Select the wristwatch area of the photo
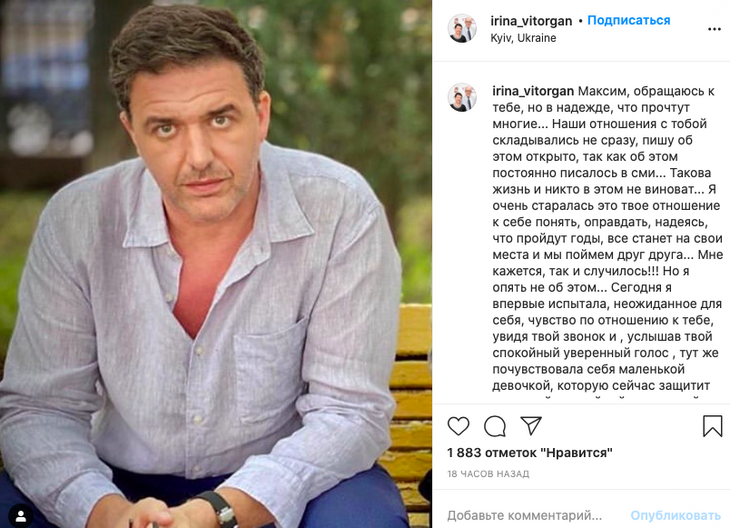Image resolution: width=730 pixels, height=528 pixels. click(x=219, y=509)
